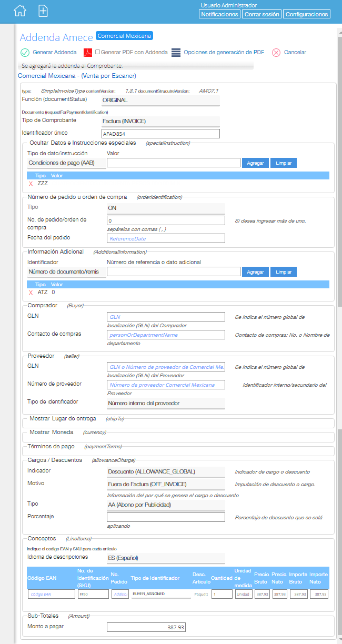Click the Importe Neto field
Screen dimensions: 342x644
point(319,593)
